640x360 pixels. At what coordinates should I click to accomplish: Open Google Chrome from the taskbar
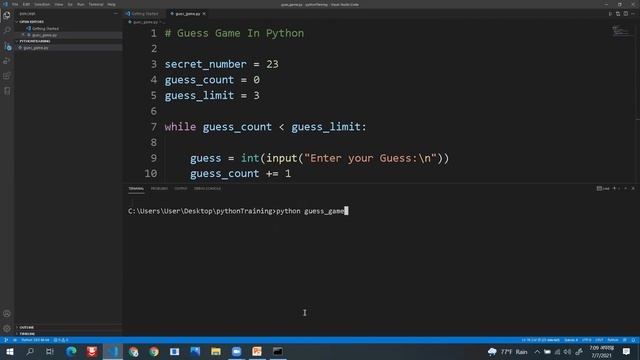[154, 351]
